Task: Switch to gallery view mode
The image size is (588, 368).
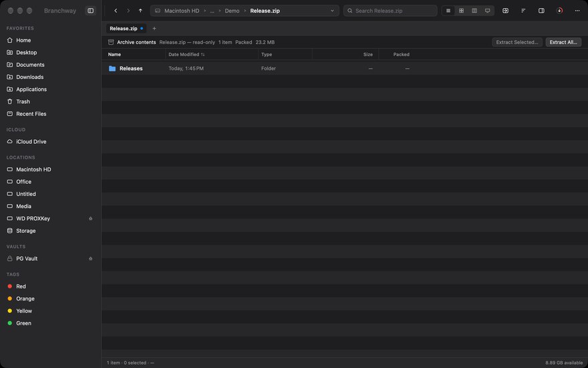Action: coord(488,11)
